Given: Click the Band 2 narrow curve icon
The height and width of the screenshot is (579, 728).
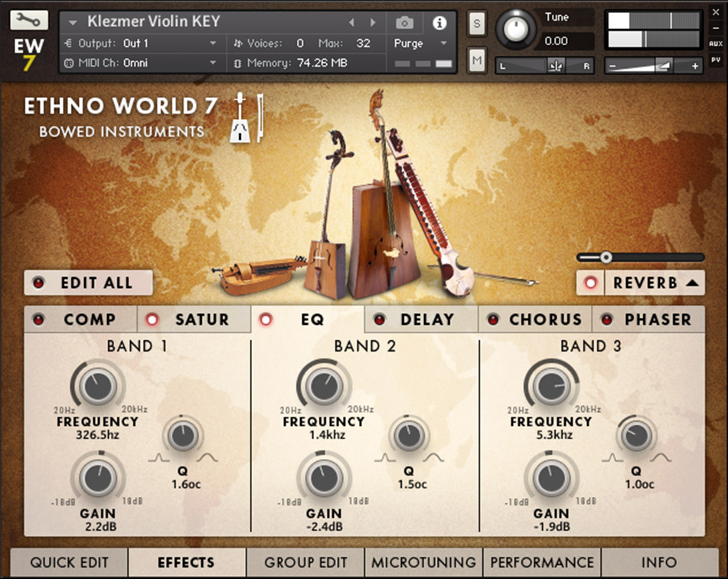Looking at the screenshot, I should click(385, 458).
